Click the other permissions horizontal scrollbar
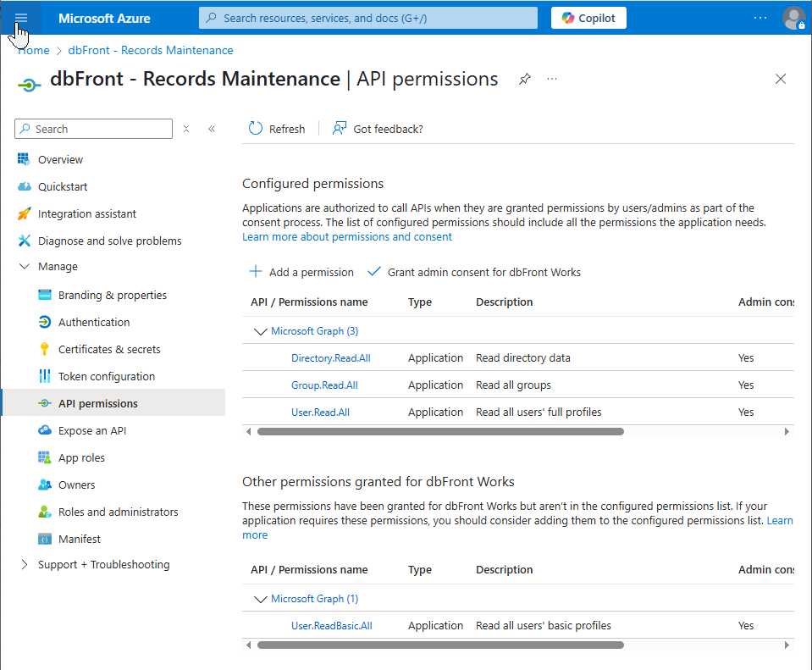812x670 pixels. tap(440, 645)
